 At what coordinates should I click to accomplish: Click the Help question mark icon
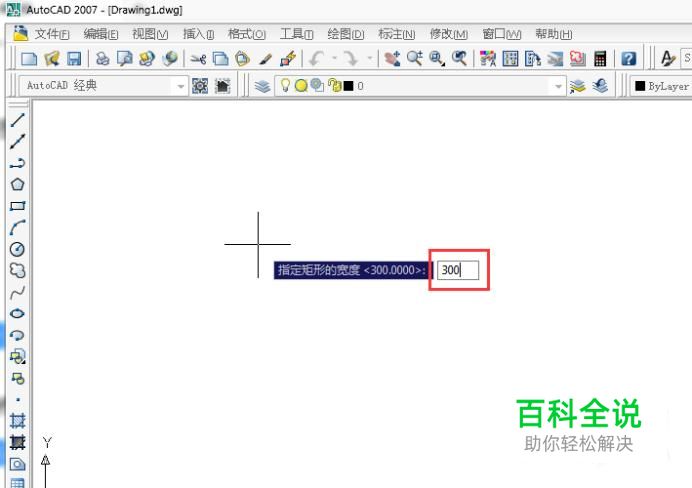(x=628, y=59)
